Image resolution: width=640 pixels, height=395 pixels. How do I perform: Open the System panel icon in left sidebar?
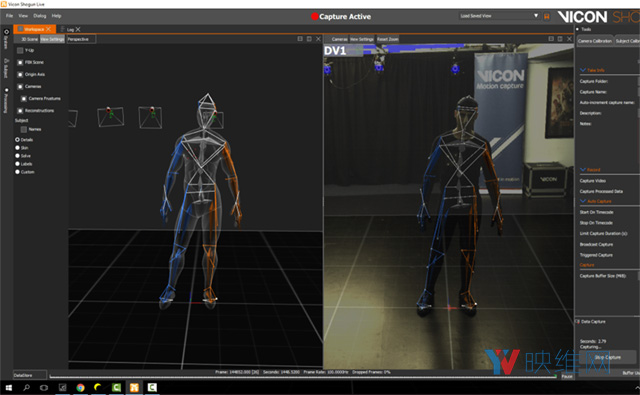click(6, 32)
